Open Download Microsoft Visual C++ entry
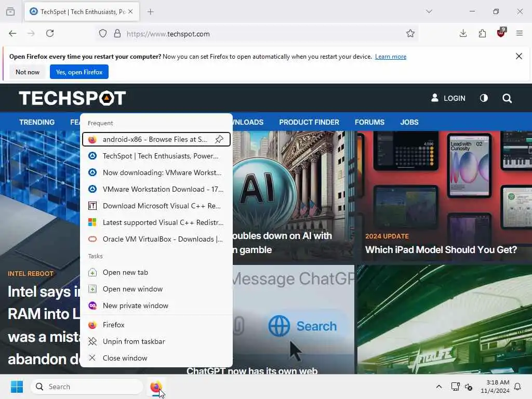Image resolution: width=532 pixels, height=399 pixels. (x=156, y=206)
